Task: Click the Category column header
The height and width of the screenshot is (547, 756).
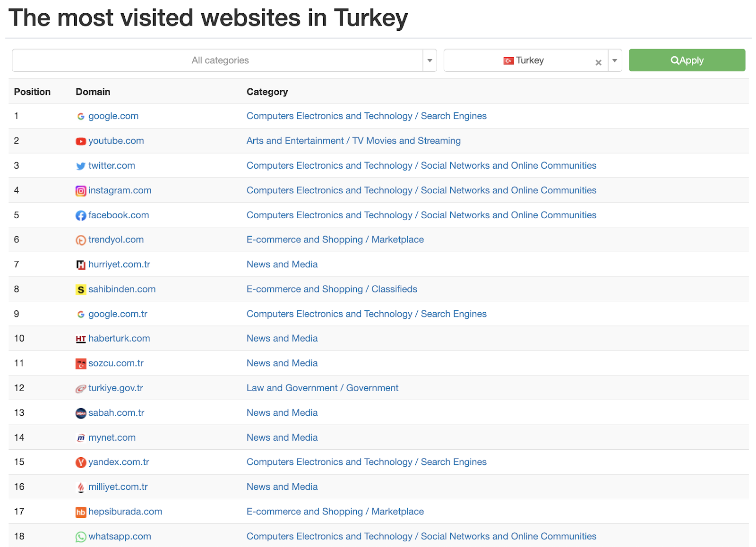Action: click(267, 92)
